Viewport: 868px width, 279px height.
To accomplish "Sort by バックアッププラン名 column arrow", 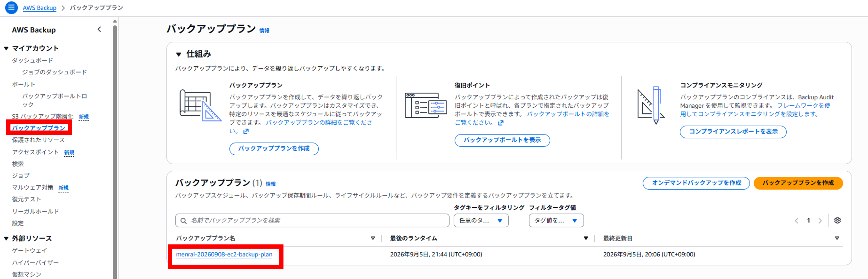I will pyautogui.click(x=373, y=238).
